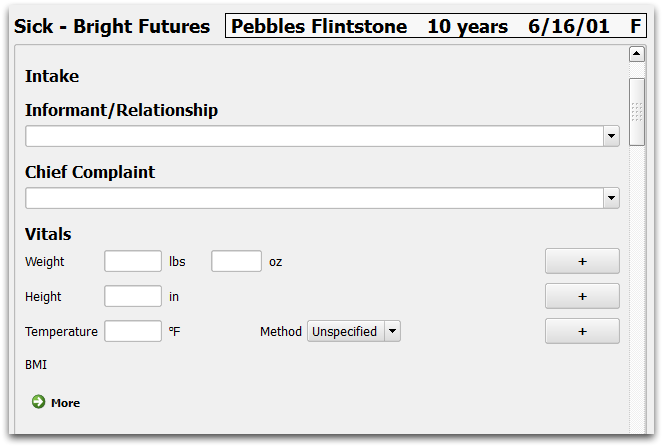The width and height of the screenshot is (663, 447).
Task: Click the plus button beside Height
Action: pyautogui.click(x=582, y=296)
